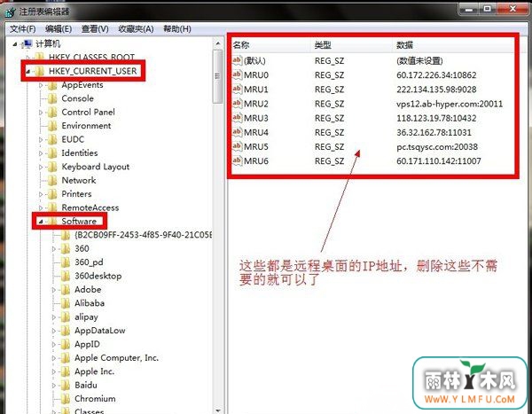The width and height of the screenshot is (532, 414).
Task: Collapse the 计算机 root node arrow
Action: coord(14,44)
